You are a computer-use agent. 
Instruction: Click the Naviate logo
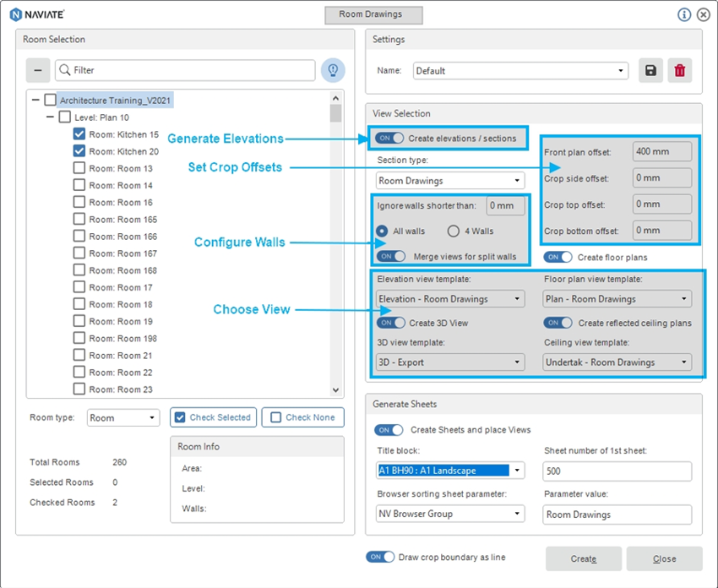point(37,14)
